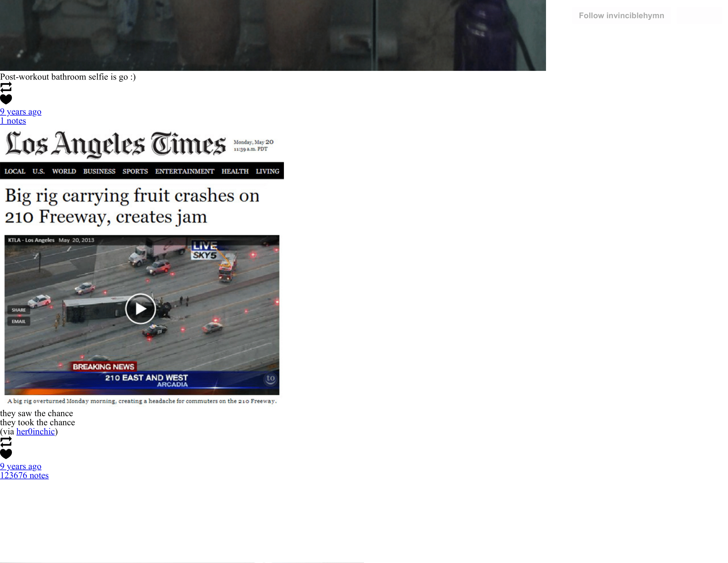Click ENTERTAINMENT in the newspaper nav bar
This screenshot has height=563, width=728.
[x=185, y=171]
